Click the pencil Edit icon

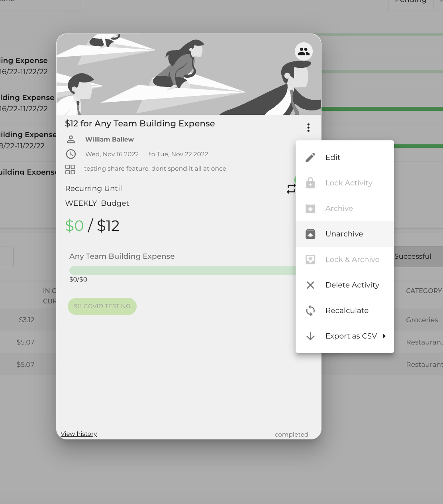(x=310, y=157)
